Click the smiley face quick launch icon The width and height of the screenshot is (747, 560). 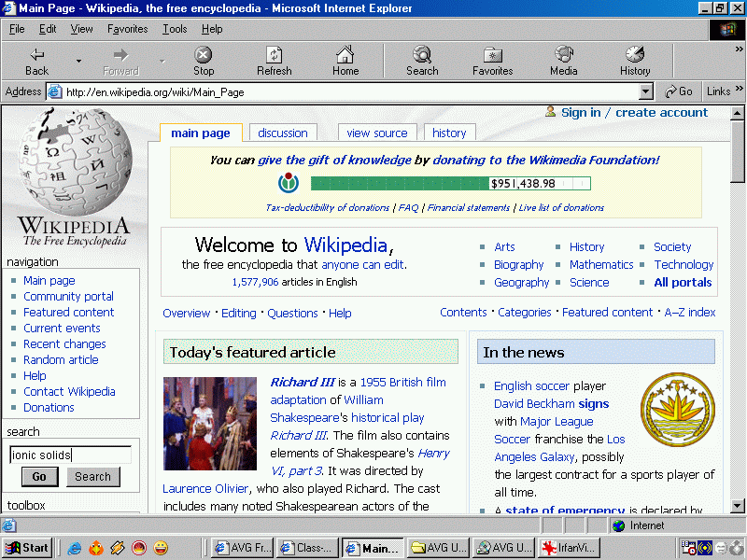pyautogui.click(x=161, y=548)
